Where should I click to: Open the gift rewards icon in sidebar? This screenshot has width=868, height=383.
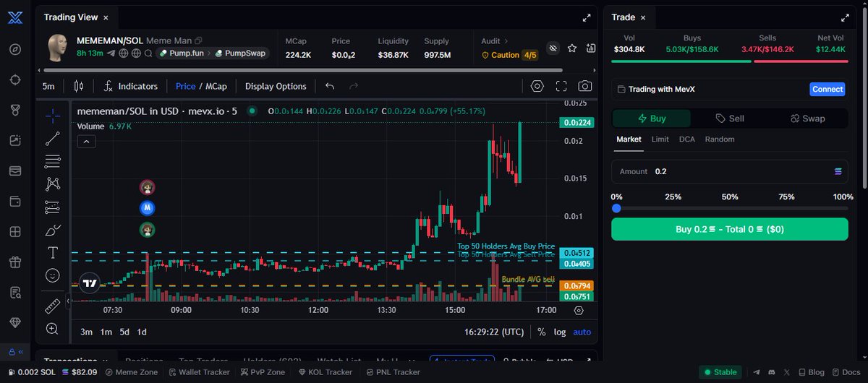[x=16, y=262]
